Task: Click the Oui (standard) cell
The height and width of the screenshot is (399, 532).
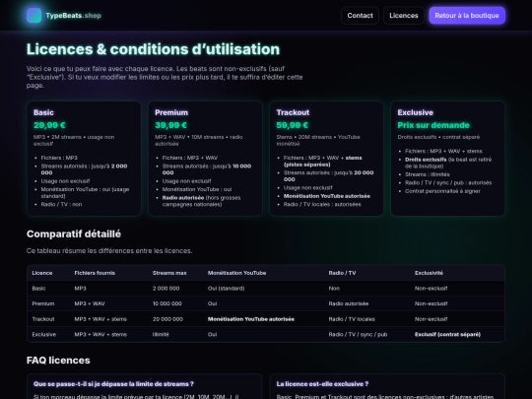Action: 226,289
